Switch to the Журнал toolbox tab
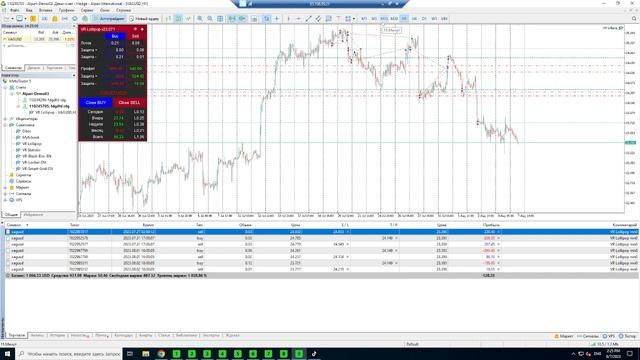The image size is (640, 360). click(232, 336)
